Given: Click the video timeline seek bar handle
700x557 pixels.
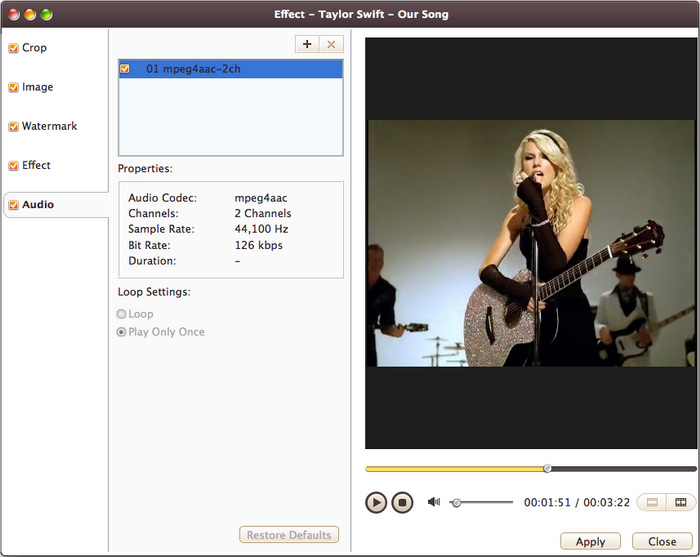Looking at the screenshot, I should (x=547, y=468).
